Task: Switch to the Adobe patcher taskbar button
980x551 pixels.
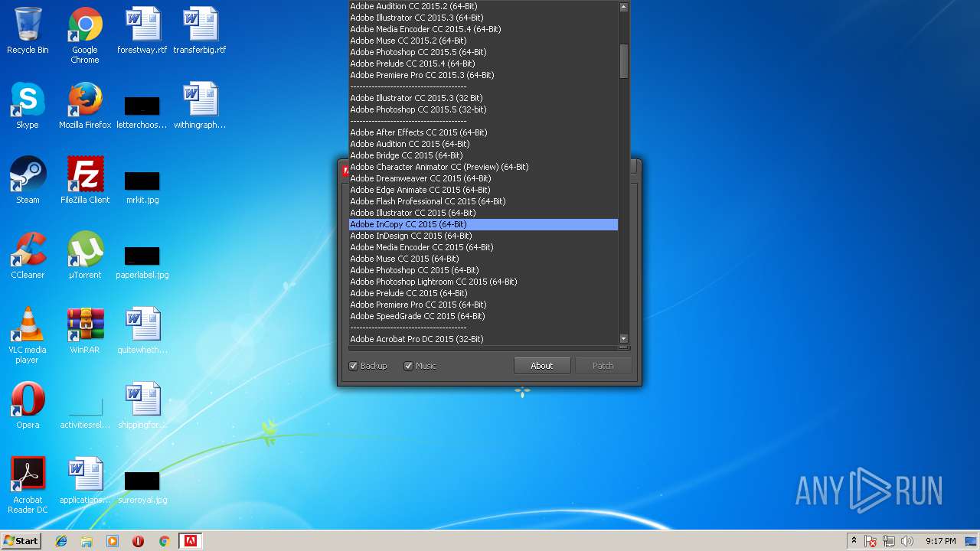Action: (x=190, y=541)
